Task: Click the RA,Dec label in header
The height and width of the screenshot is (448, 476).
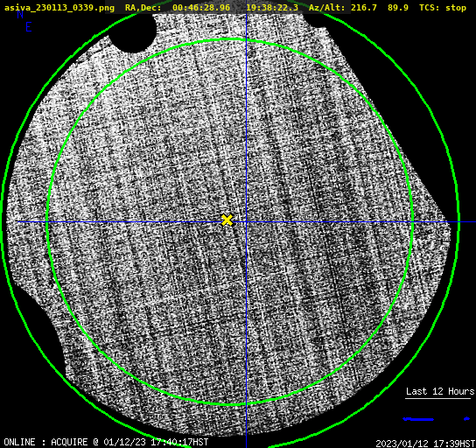Action: click(143, 8)
